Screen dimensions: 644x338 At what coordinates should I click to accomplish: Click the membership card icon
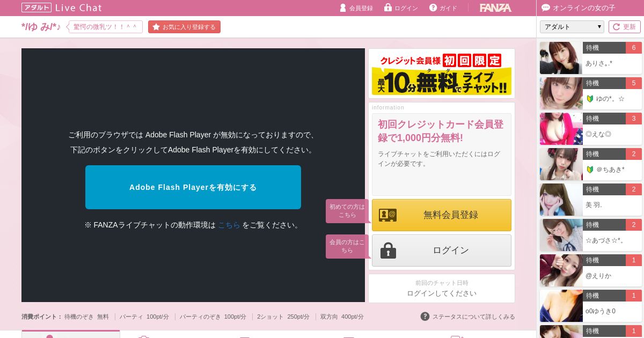387,215
